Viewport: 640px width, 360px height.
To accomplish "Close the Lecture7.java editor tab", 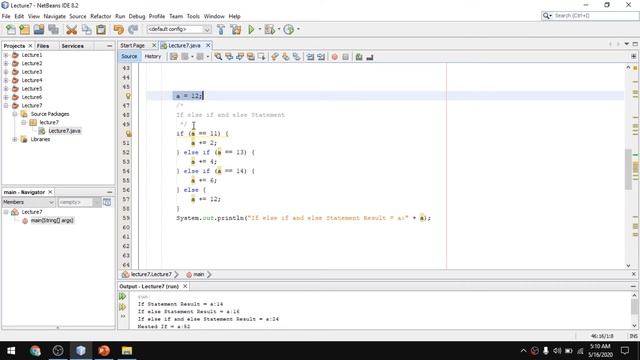I will coord(208,45).
